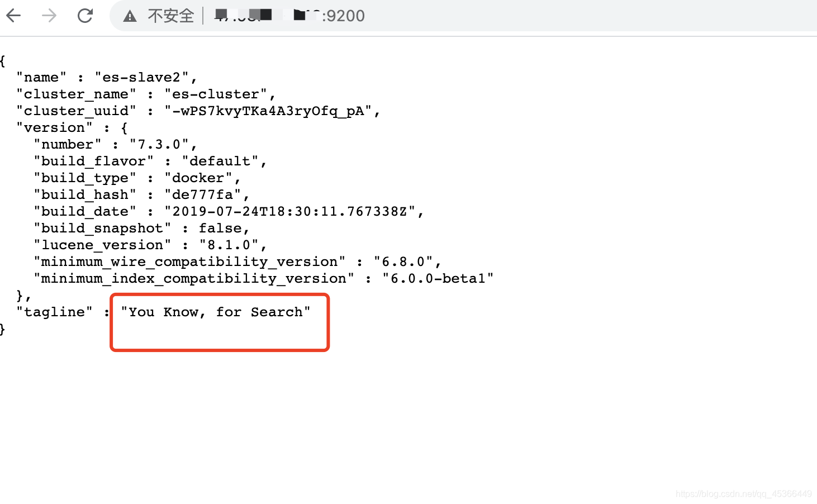Click the "version" key text
This screenshot has width=817, height=504.
pyautogui.click(x=54, y=127)
